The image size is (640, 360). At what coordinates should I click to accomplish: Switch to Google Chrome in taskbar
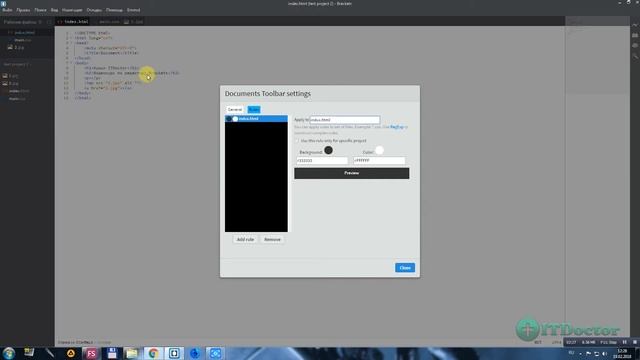[153, 353]
